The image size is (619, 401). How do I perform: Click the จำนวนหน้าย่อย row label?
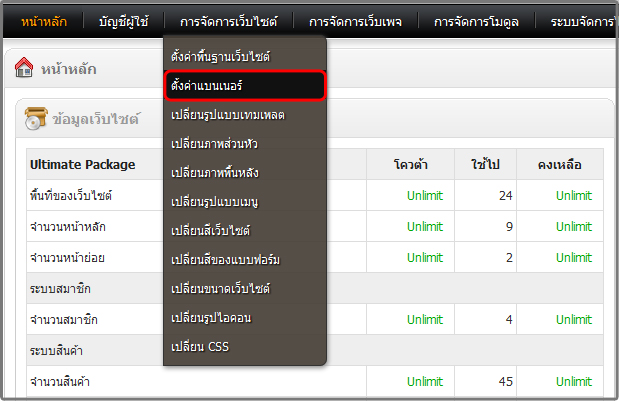[x=68, y=258]
